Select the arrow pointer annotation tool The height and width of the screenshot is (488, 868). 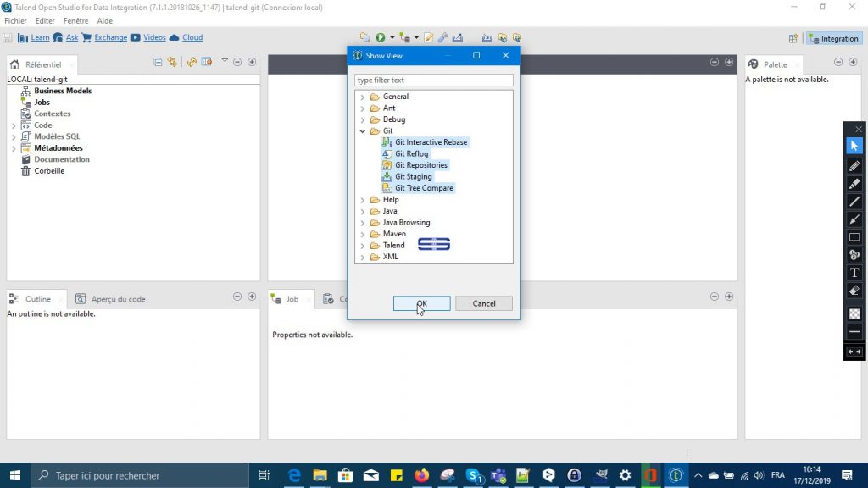coord(854,146)
